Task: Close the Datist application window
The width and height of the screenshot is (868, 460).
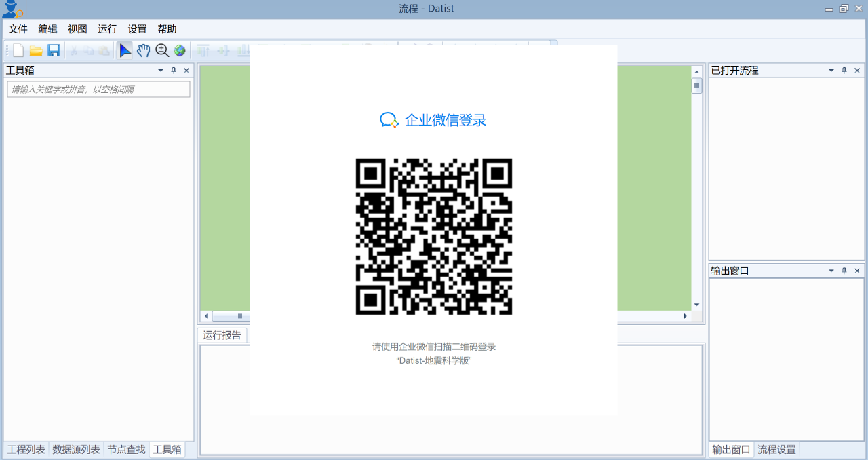Action: (858, 9)
